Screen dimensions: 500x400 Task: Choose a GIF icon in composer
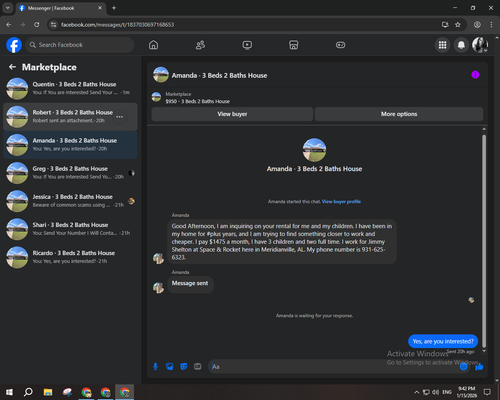point(198,367)
